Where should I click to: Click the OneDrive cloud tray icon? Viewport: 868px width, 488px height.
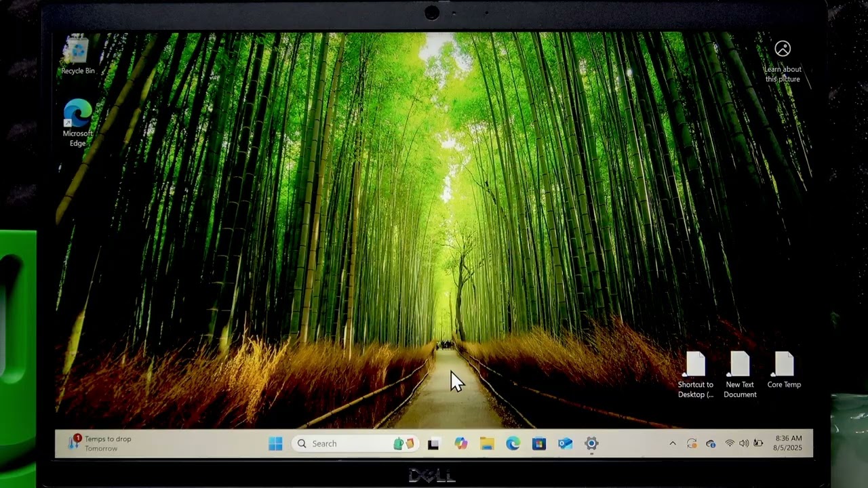click(x=711, y=444)
